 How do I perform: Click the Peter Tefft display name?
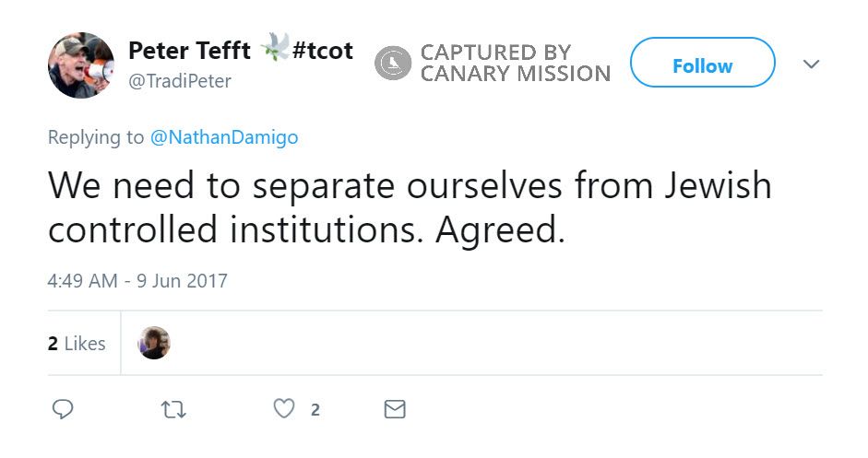[x=188, y=51]
